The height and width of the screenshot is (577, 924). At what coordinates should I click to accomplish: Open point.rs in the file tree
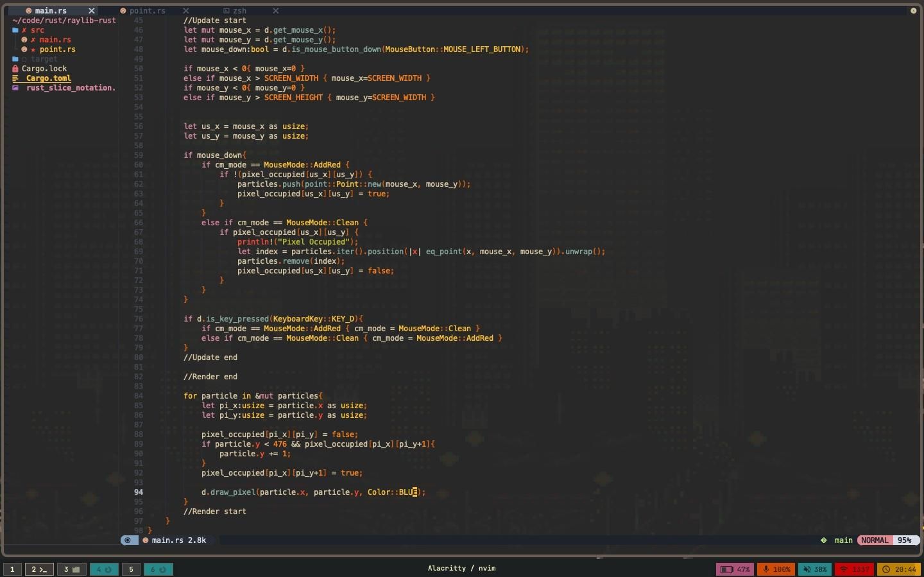click(58, 49)
